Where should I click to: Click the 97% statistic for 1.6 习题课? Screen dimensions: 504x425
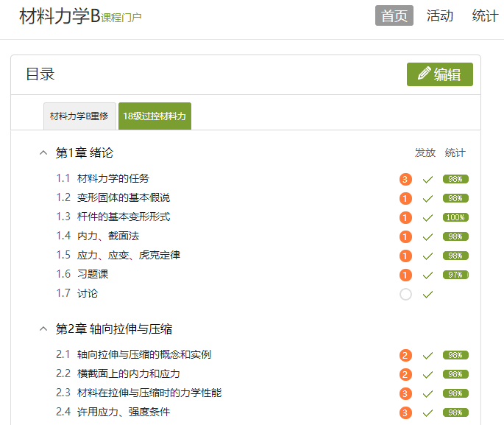click(x=455, y=275)
